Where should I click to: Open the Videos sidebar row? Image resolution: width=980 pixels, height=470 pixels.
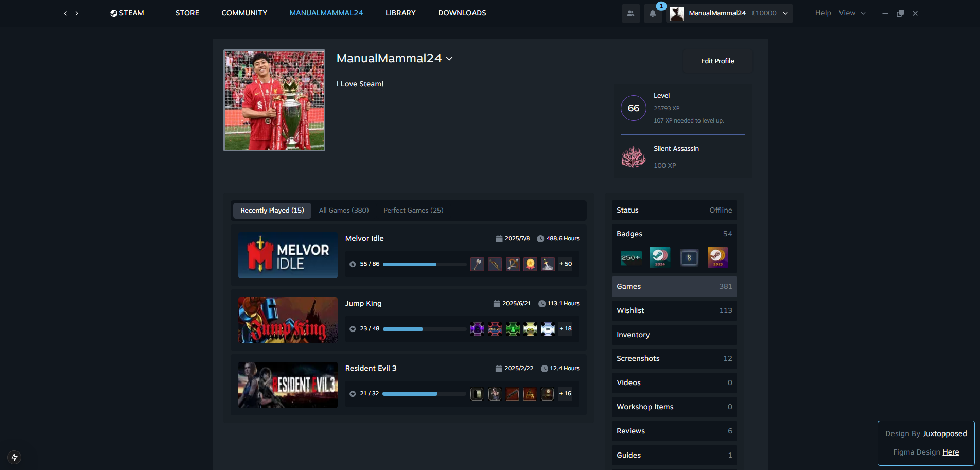tap(674, 383)
